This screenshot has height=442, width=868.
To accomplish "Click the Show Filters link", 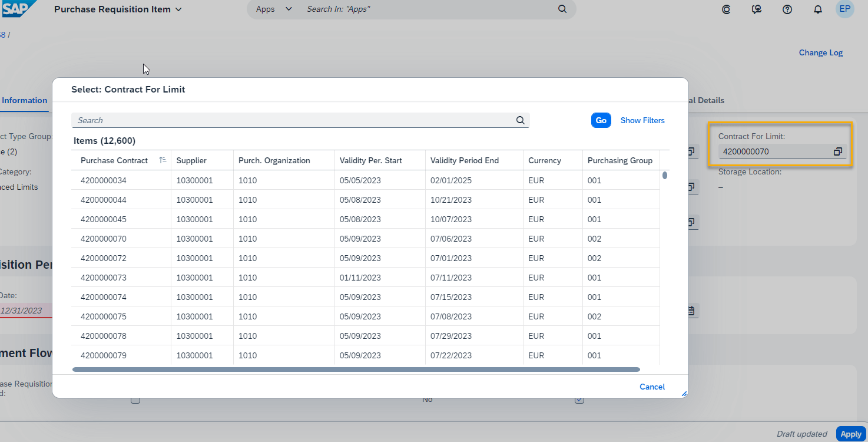I will click(x=642, y=120).
